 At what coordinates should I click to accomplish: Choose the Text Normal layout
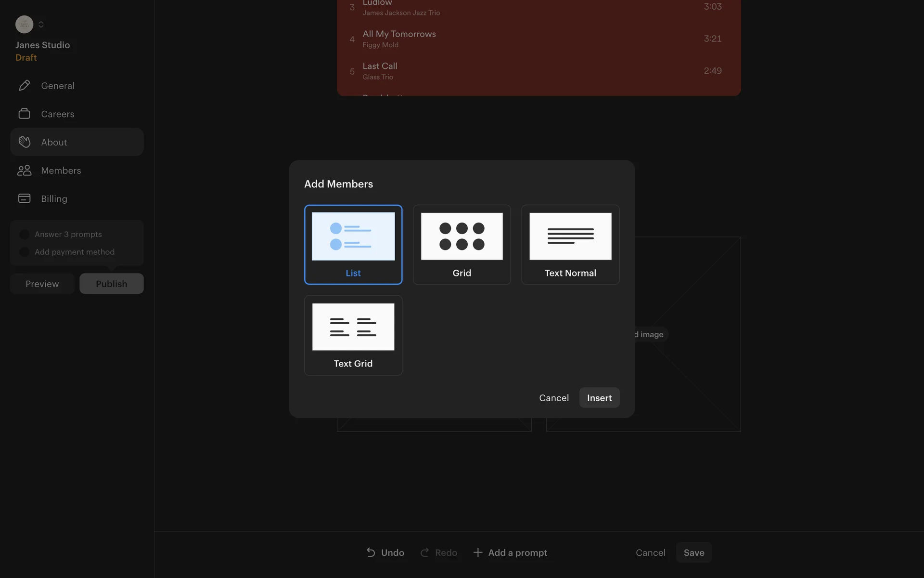[570, 245]
